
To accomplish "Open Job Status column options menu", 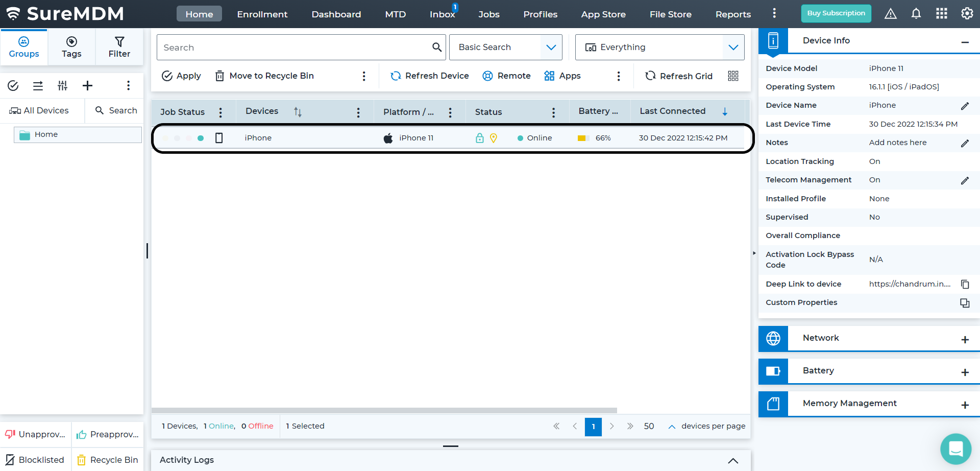I will coord(220,112).
